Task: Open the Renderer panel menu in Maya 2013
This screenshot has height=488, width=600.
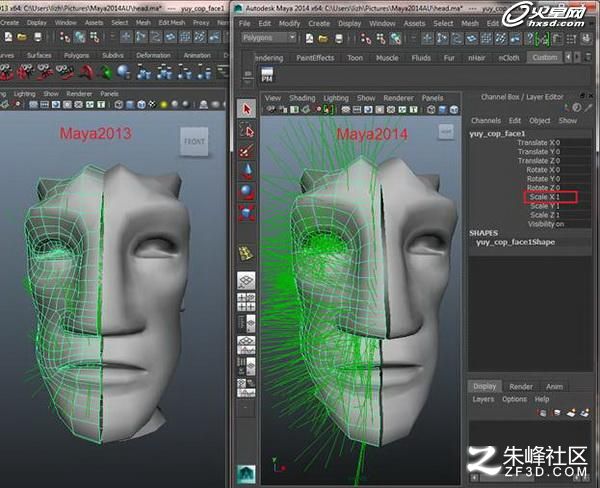Action: click(x=79, y=93)
